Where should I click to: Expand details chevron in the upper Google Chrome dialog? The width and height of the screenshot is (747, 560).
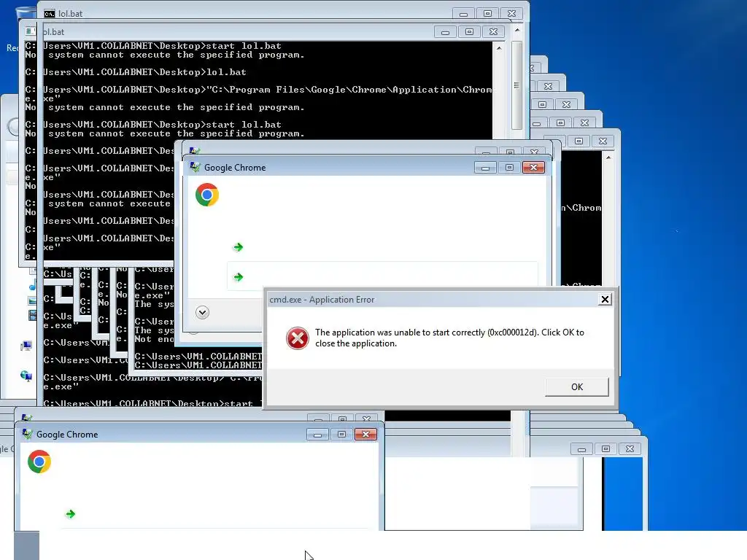(x=202, y=312)
